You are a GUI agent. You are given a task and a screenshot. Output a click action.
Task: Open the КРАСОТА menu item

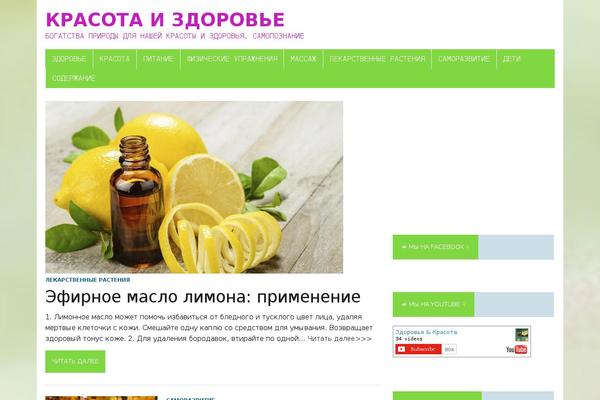114,59
